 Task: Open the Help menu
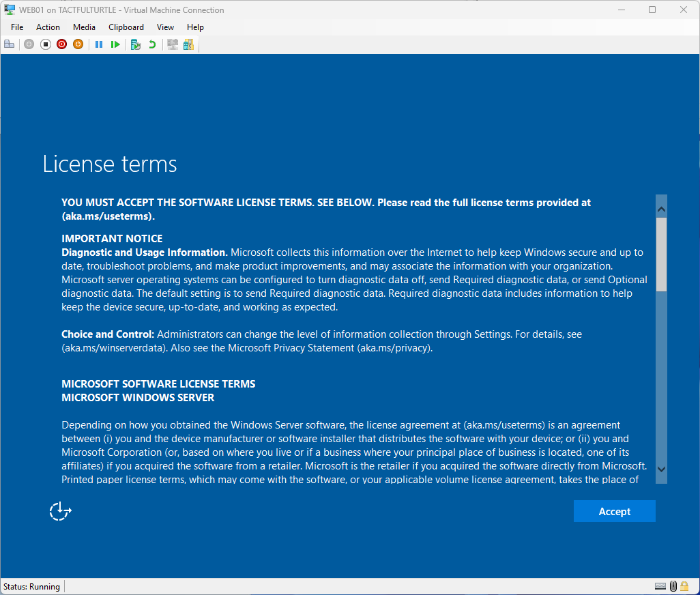[x=195, y=27]
